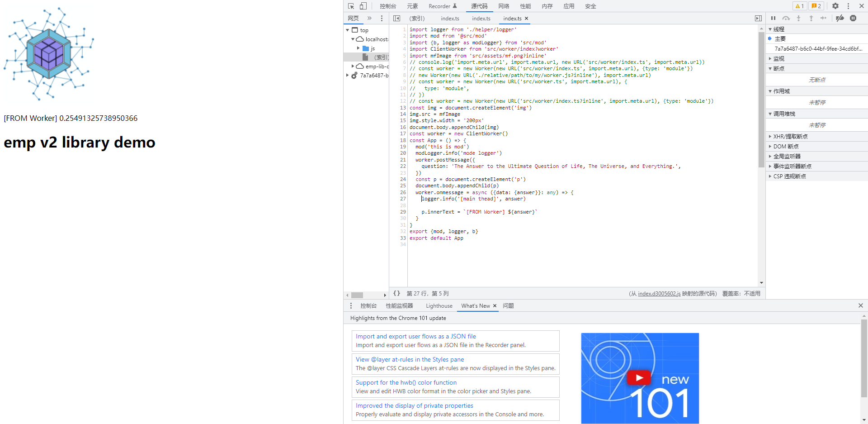The width and height of the screenshot is (868, 424).
Task: Click the pretty-print braces icon
Action: point(396,293)
